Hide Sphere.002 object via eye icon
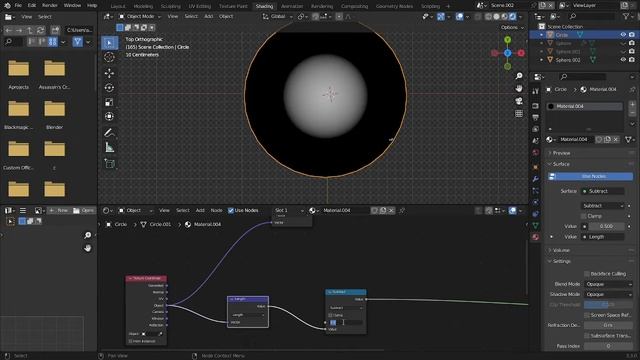The image size is (640, 360). [623, 60]
